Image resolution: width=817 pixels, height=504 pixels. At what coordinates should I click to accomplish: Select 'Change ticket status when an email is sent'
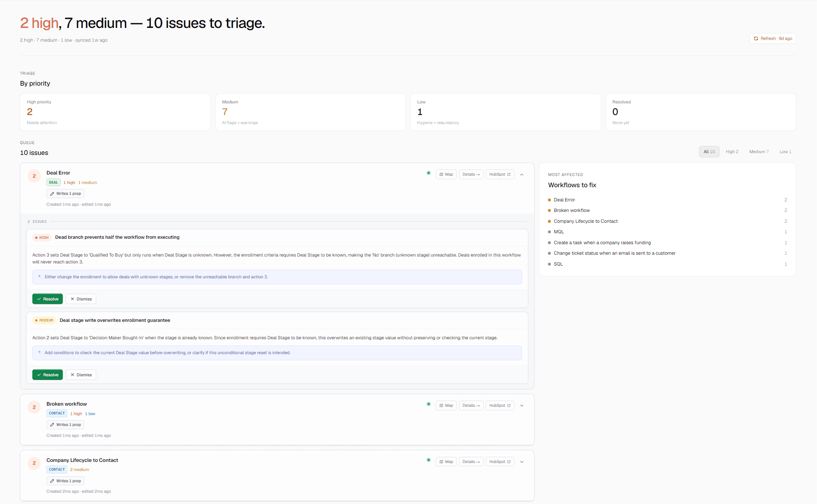667,253
